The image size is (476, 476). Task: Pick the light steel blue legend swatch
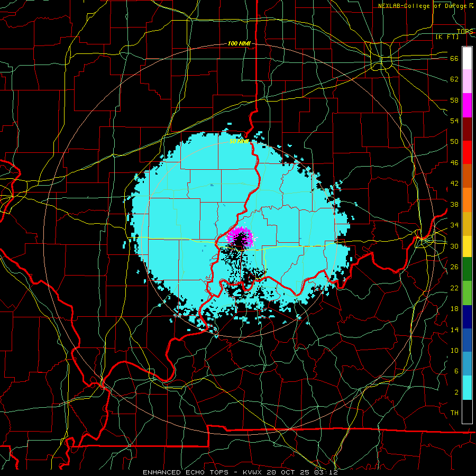[467, 364]
